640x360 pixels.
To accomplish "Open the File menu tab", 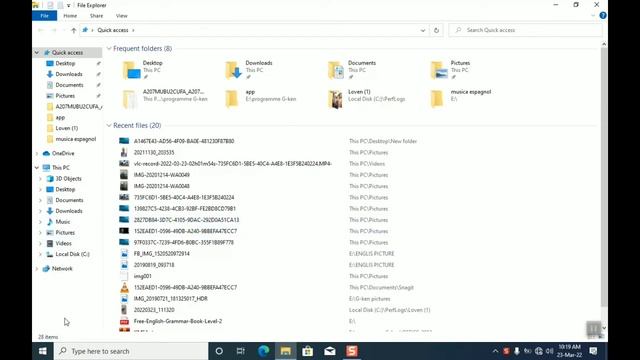I will [44, 16].
